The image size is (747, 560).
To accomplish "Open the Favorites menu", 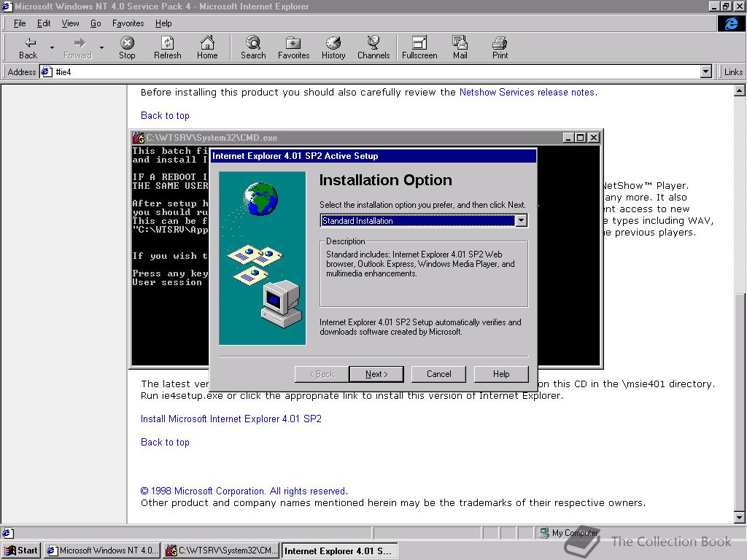I will [128, 23].
